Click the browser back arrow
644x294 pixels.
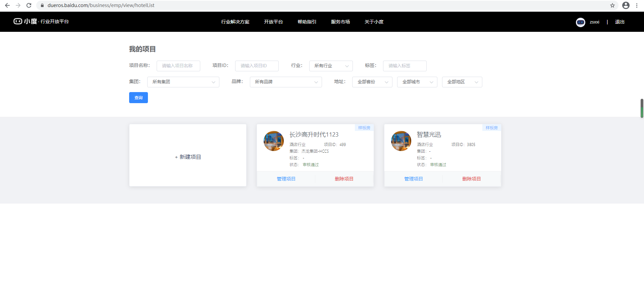[x=7, y=5]
